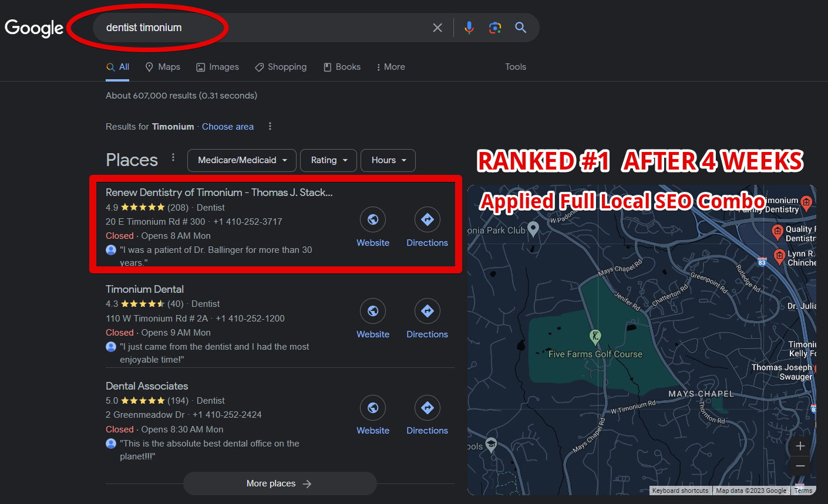Click the Timonium Kelly map label
828x504 pixels.
[x=802, y=349]
